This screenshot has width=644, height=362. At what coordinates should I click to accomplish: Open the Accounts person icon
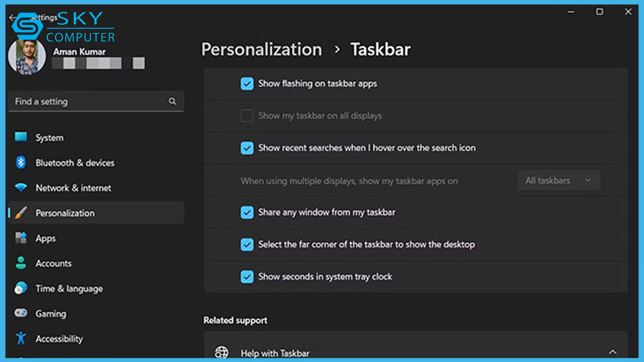[21, 263]
